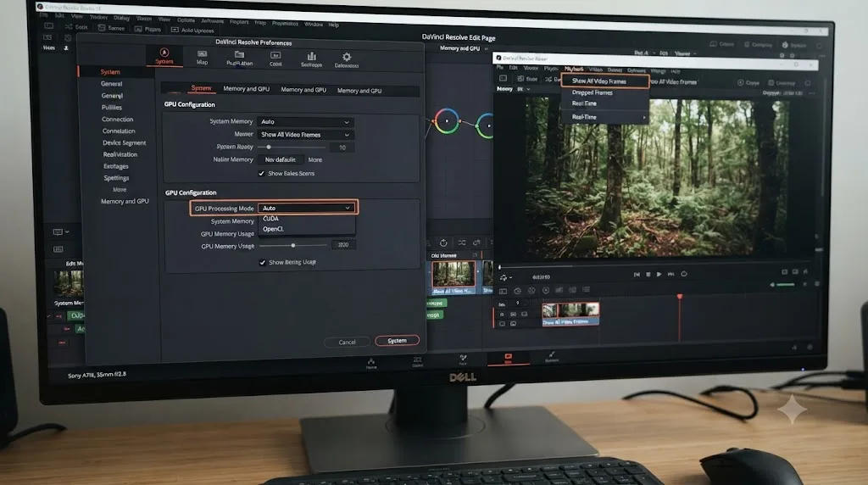Screen dimensions: 868x485
Task: Click the Cosit icon tab in Preferences
Action: click(275, 59)
